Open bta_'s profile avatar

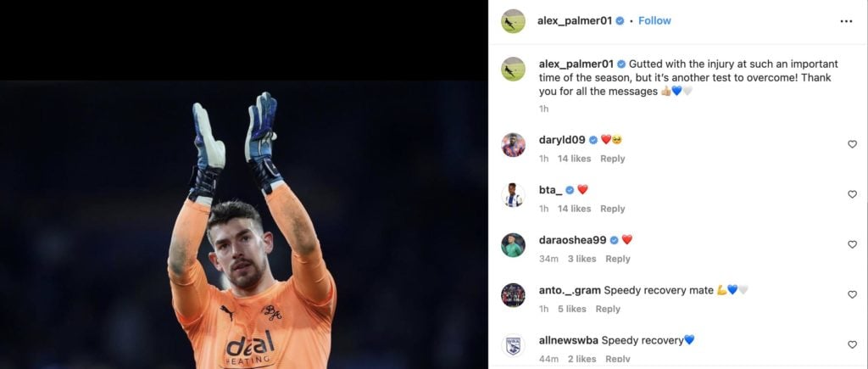[x=513, y=195]
